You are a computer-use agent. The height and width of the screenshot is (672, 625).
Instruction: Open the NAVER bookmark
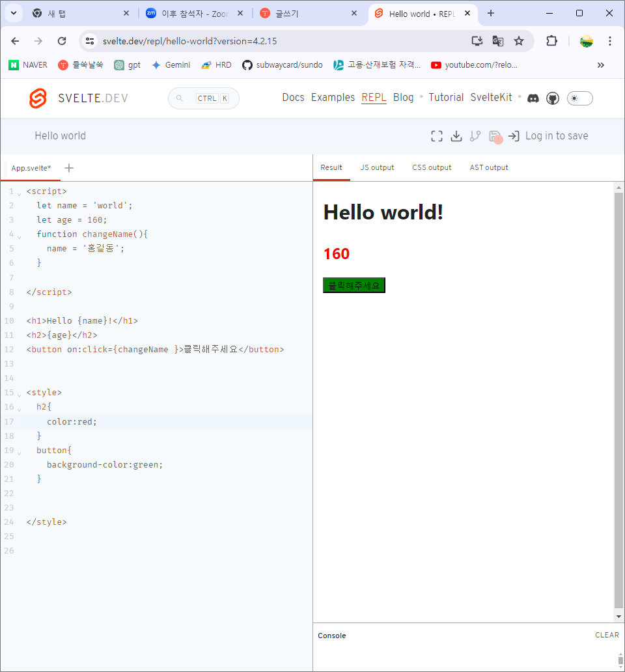pos(28,65)
